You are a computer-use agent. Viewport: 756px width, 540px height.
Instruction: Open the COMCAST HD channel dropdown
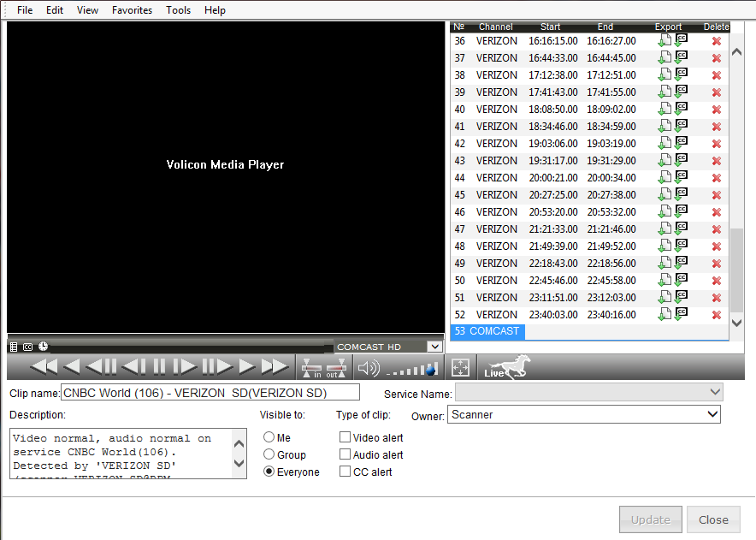coord(434,347)
